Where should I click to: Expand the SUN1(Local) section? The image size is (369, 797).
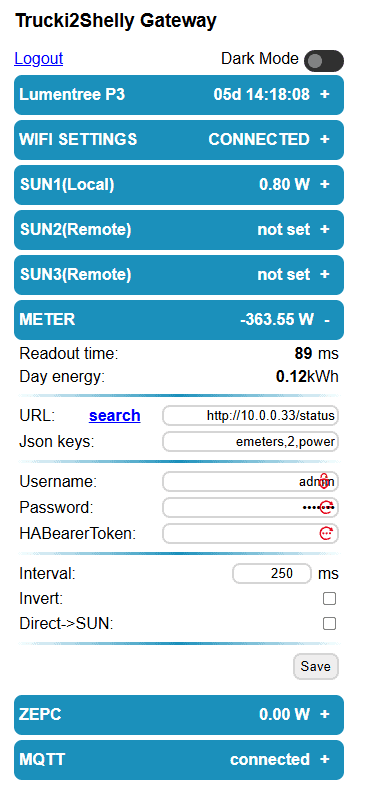pyautogui.click(x=179, y=185)
